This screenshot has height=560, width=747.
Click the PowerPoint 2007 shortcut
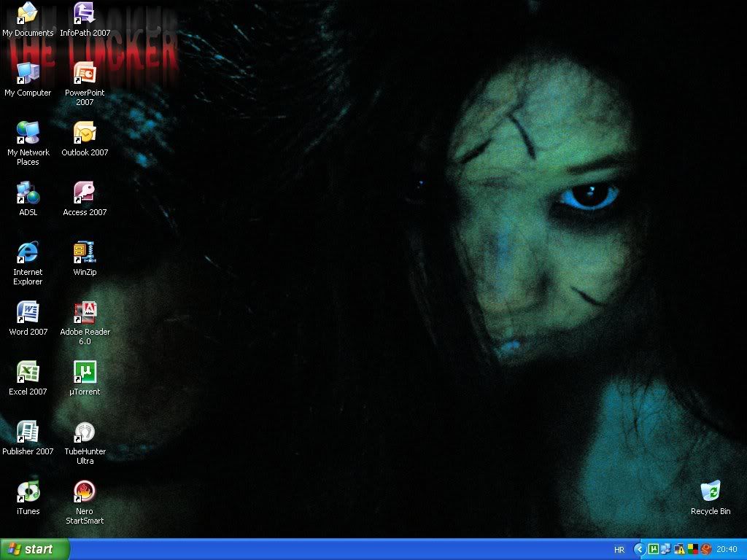[85, 73]
